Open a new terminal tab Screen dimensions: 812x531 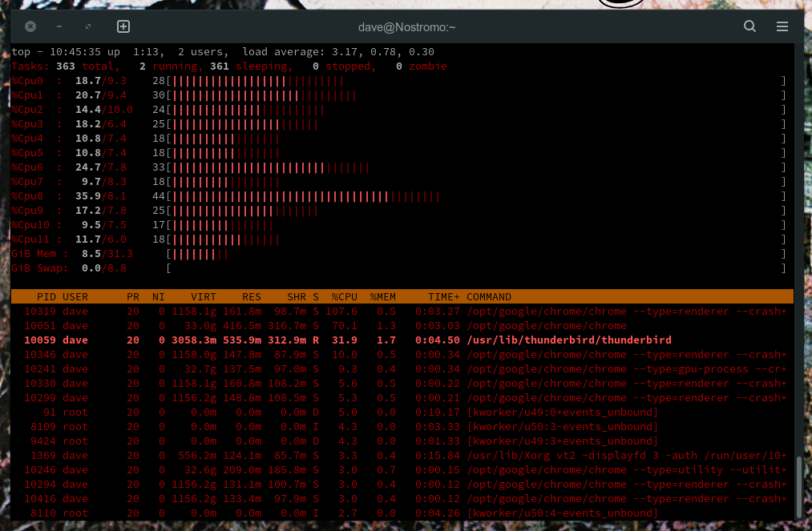pos(123,26)
